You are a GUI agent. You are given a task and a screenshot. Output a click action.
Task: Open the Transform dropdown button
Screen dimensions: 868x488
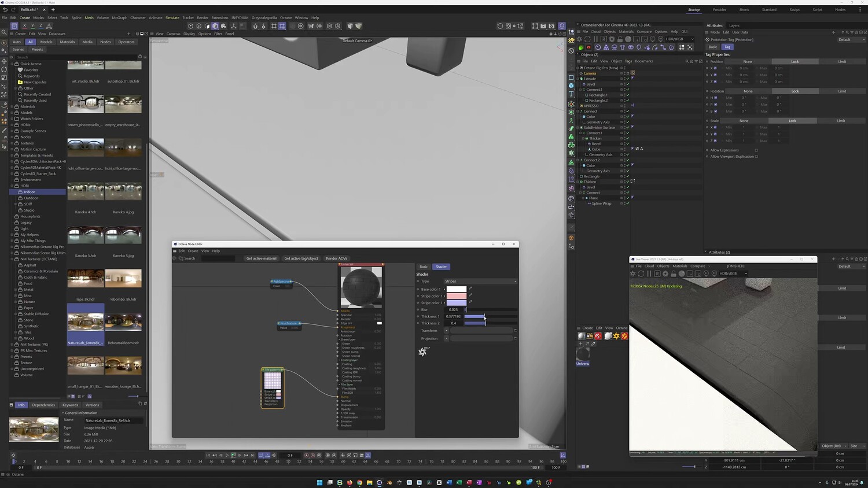[446, 331]
